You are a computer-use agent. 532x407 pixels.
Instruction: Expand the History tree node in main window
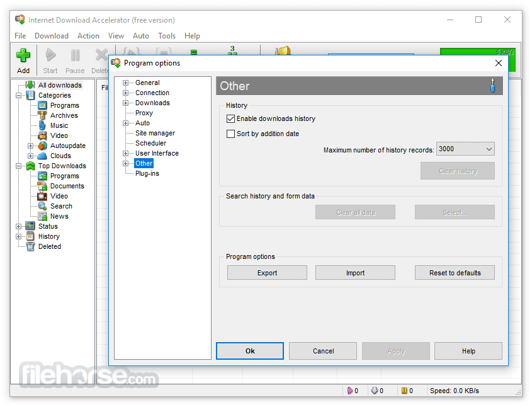click(x=19, y=236)
